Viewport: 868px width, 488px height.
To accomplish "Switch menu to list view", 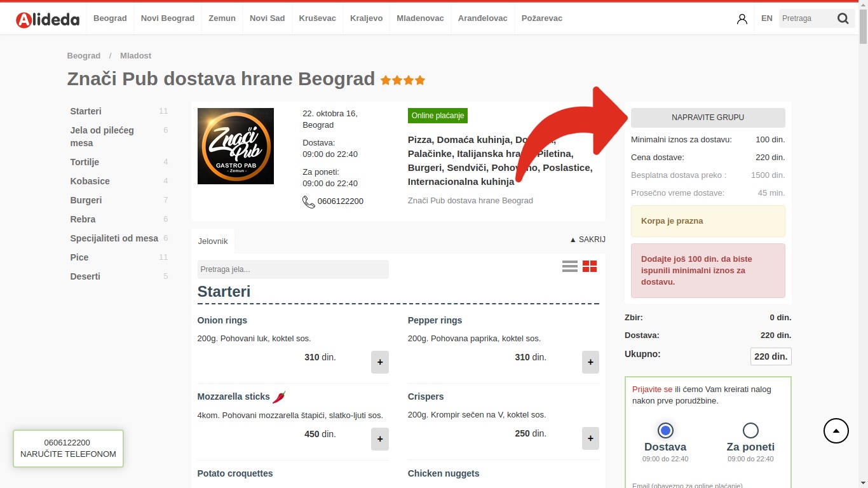I will coord(569,266).
